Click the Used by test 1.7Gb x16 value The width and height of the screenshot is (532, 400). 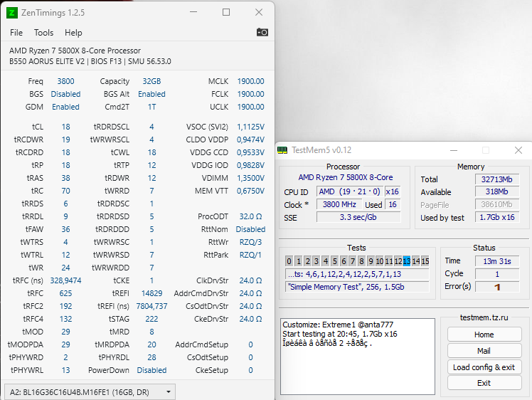point(497,217)
